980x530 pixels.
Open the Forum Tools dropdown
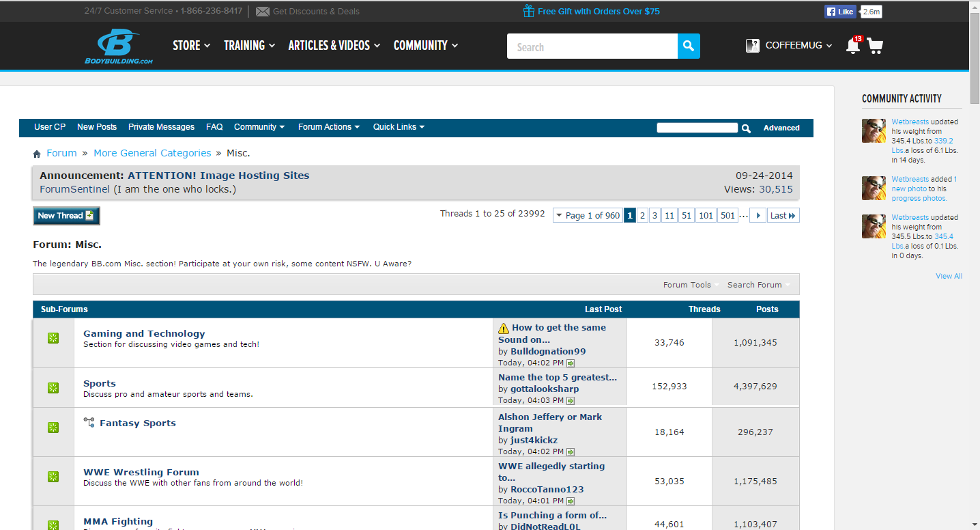691,285
